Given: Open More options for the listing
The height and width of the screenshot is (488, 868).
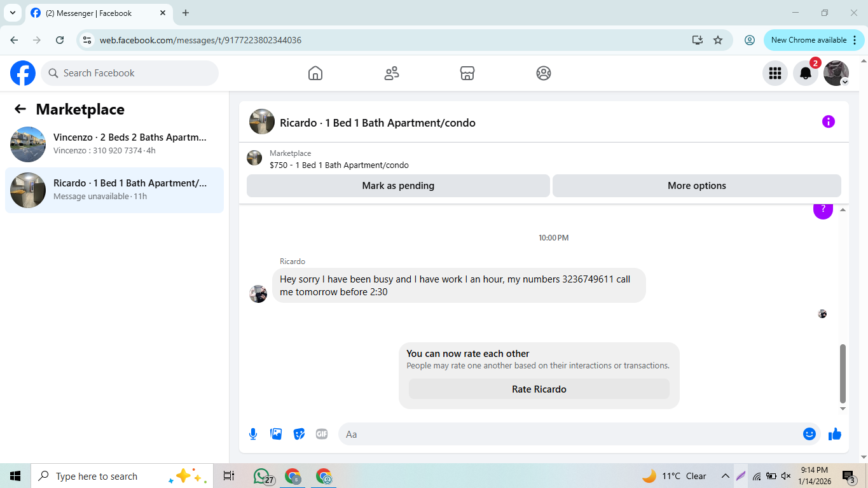Looking at the screenshot, I should (x=697, y=186).
